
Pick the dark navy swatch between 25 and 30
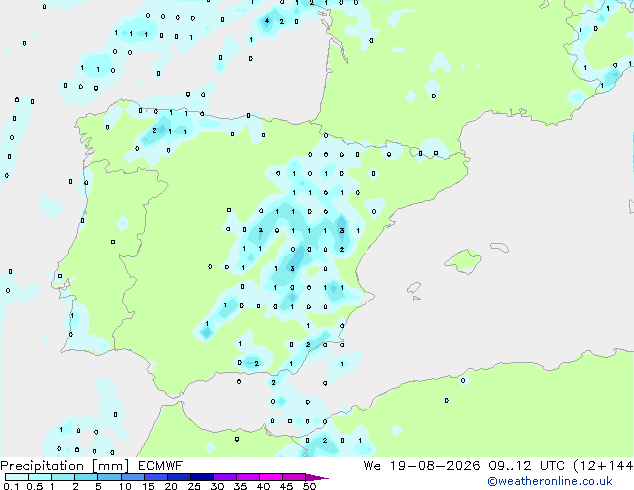201,477
